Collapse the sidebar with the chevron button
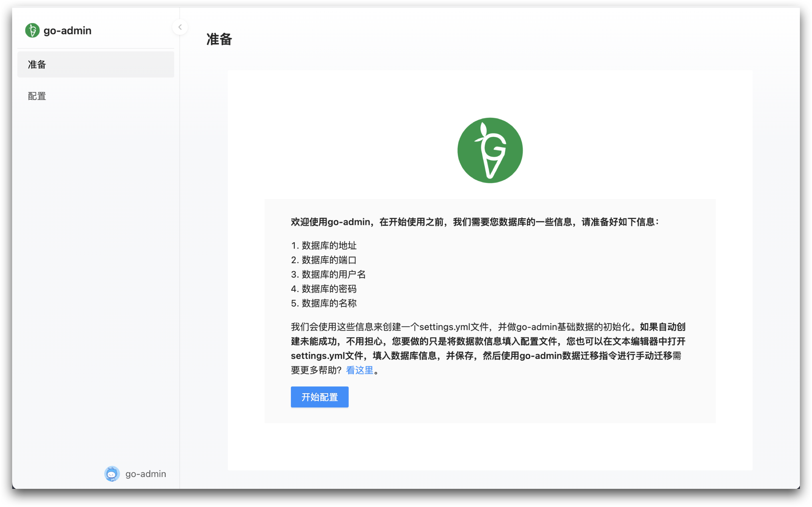Screen dimensions: 812x507 coord(180,27)
